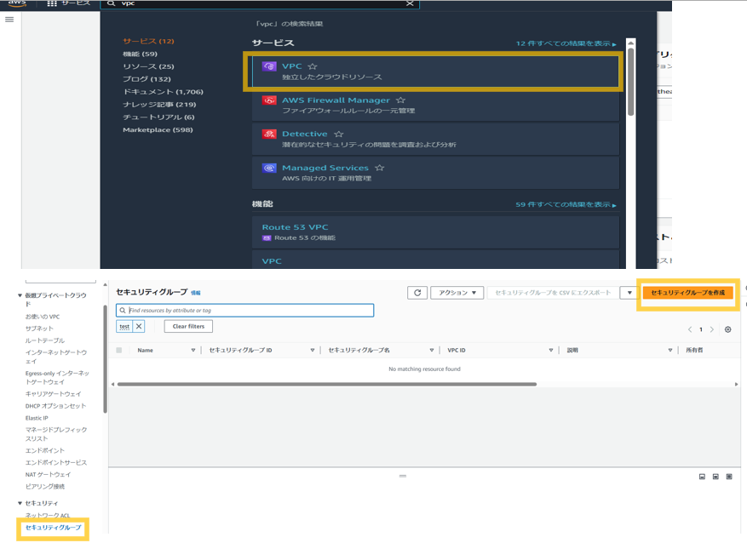
Task: Filter results by チュートリアル (6)
Action: point(158,117)
